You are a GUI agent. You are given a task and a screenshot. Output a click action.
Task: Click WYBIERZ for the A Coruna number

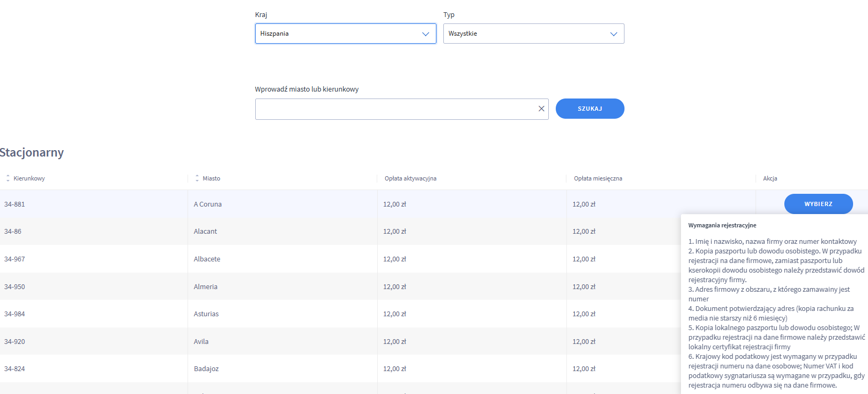click(818, 204)
